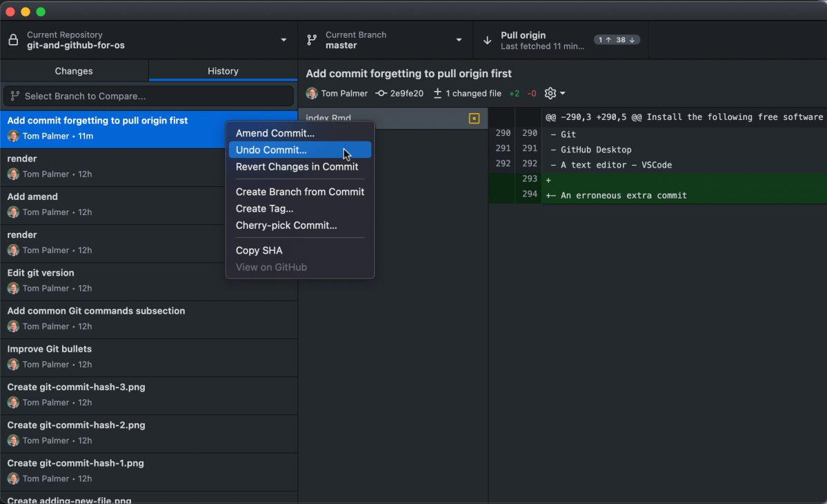Screen dimensions: 827x504
Task: Select 'Add common Git commands subsection' commit
Action: (149, 319)
